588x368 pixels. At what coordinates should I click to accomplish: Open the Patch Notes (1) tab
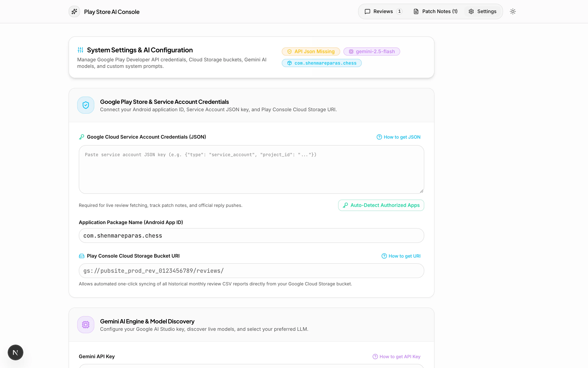coord(435,11)
